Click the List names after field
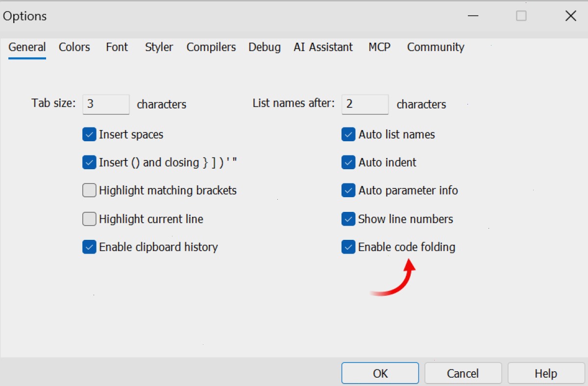 point(365,104)
